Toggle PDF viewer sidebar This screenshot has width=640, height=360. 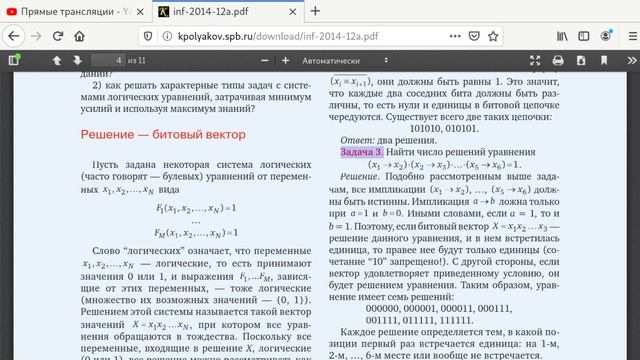tap(14, 60)
